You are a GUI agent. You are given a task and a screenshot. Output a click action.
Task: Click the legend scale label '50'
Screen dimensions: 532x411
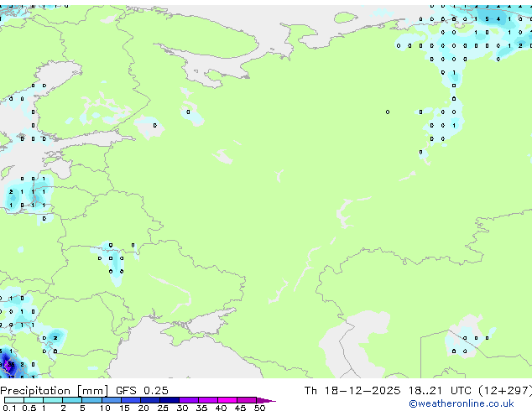point(259,408)
